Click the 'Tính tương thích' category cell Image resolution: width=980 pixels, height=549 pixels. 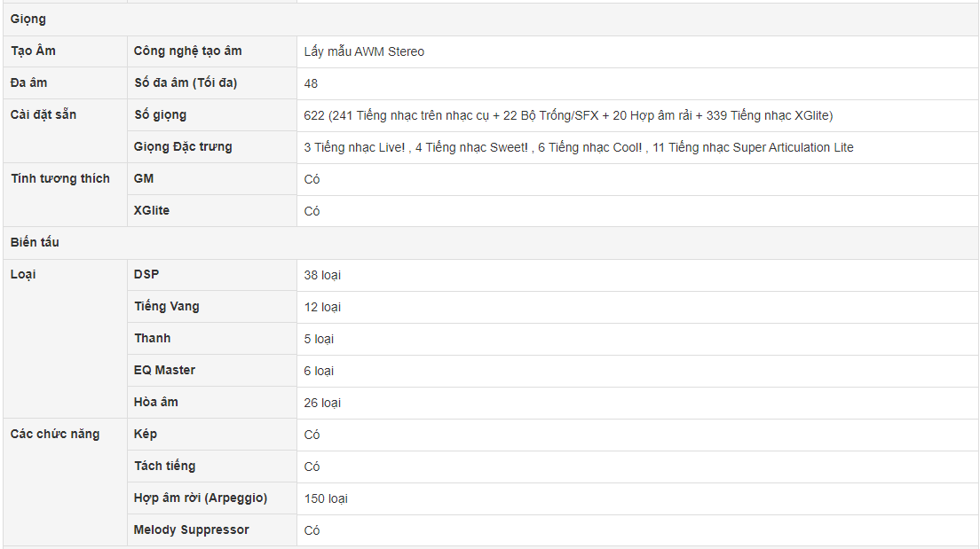(x=65, y=195)
